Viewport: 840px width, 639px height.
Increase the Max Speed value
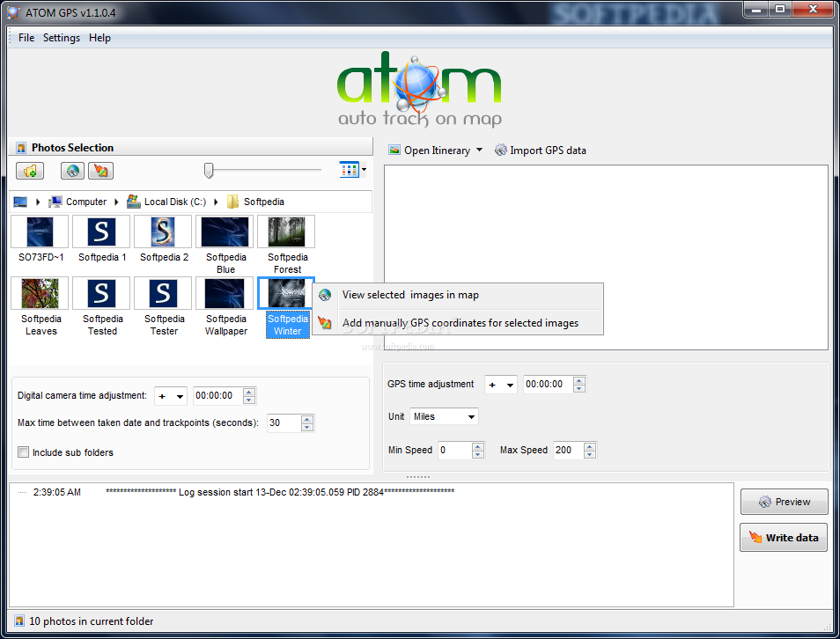[x=590, y=447]
